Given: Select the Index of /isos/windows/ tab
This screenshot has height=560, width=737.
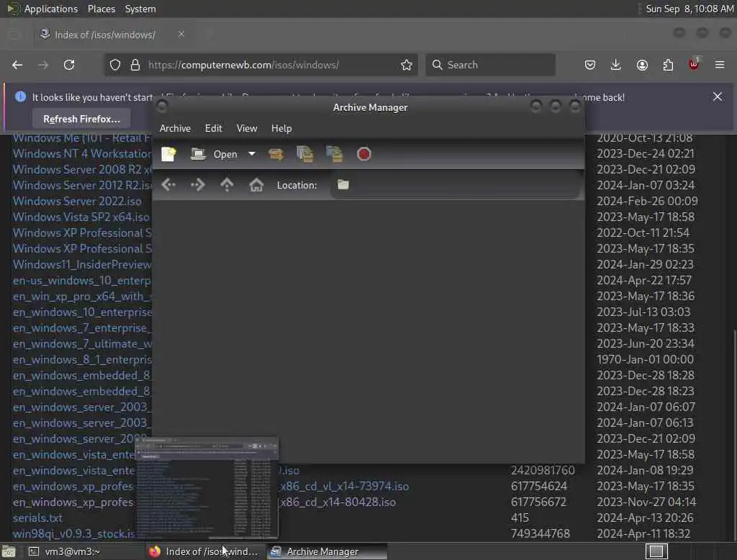Looking at the screenshot, I should (x=113, y=35).
